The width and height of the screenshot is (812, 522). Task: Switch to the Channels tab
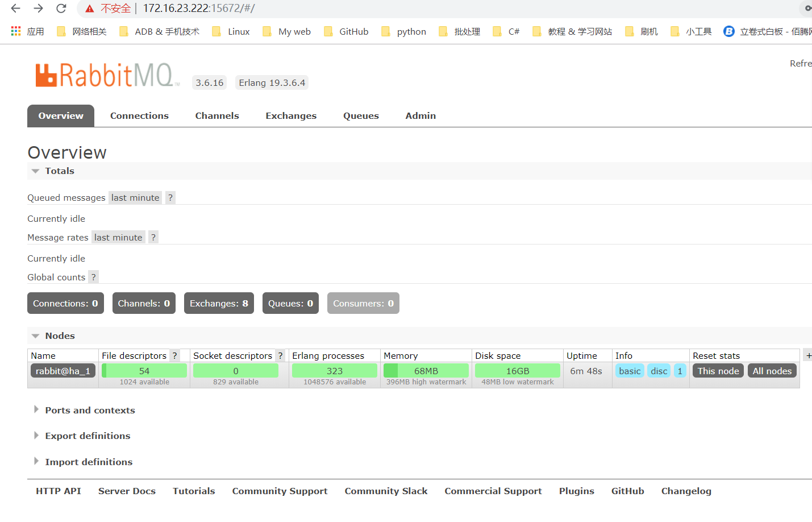pos(217,115)
